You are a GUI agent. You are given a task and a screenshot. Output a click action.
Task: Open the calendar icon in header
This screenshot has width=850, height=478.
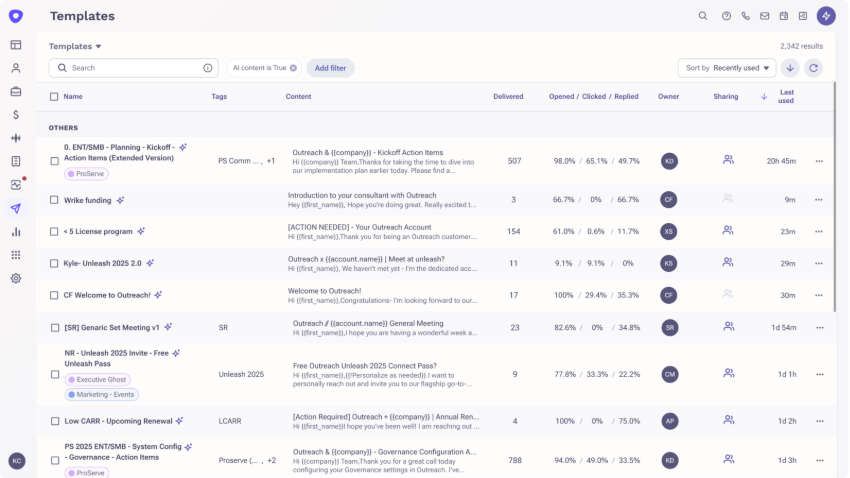pos(784,16)
